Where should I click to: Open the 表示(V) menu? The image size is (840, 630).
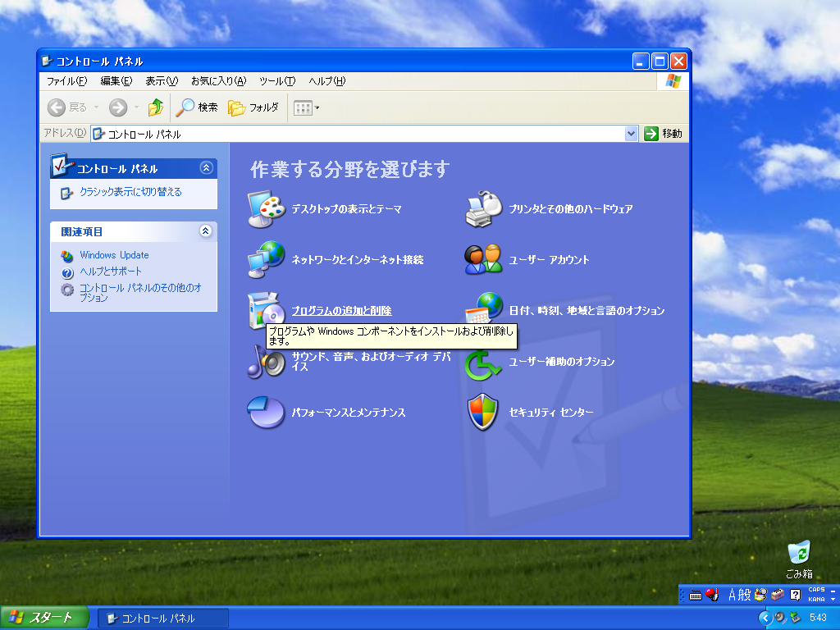tap(162, 81)
